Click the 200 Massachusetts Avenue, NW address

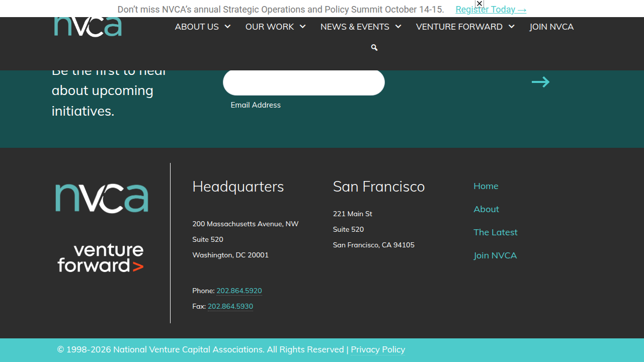click(x=246, y=224)
